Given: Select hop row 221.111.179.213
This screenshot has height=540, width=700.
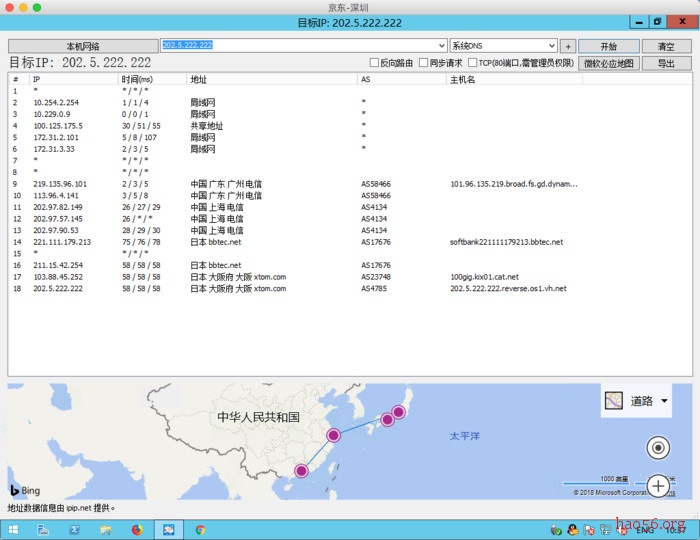Looking at the screenshot, I should point(350,242).
